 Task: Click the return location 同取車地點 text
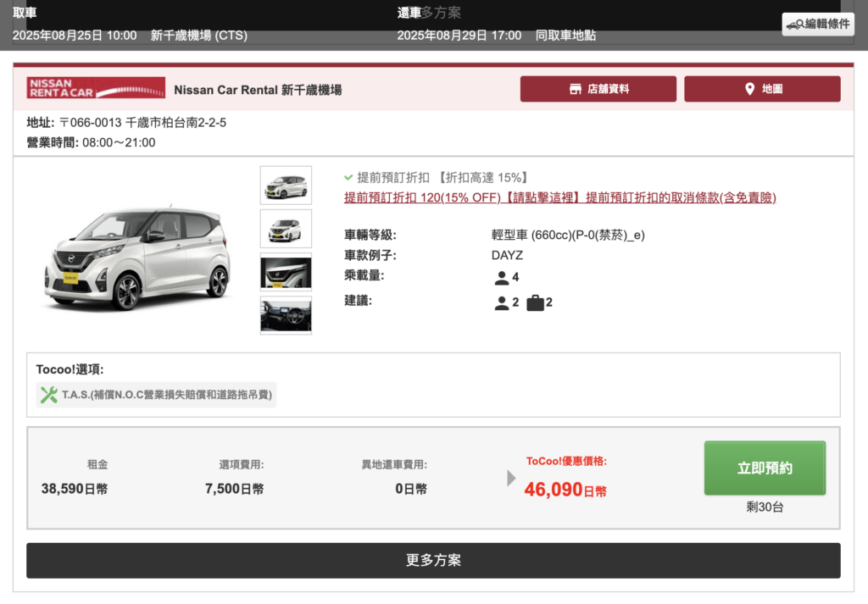pos(565,36)
